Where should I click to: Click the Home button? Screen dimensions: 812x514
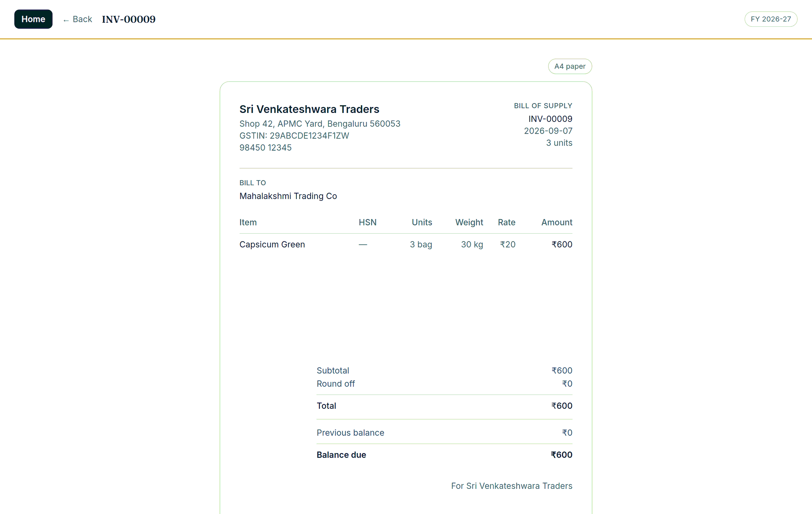[x=33, y=19]
